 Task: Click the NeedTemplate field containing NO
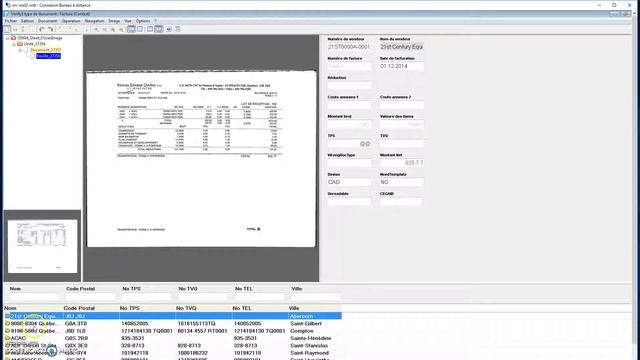pos(402,182)
